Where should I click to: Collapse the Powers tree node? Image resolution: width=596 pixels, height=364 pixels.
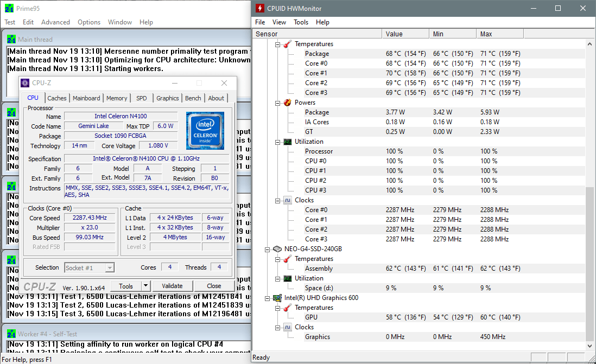(x=277, y=103)
